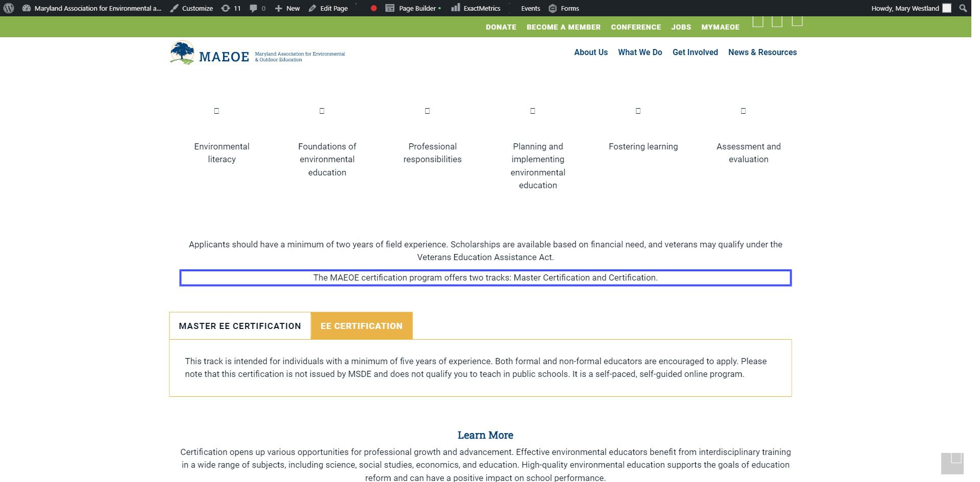
Task: Select the EE Certification tab
Action: tap(361, 326)
